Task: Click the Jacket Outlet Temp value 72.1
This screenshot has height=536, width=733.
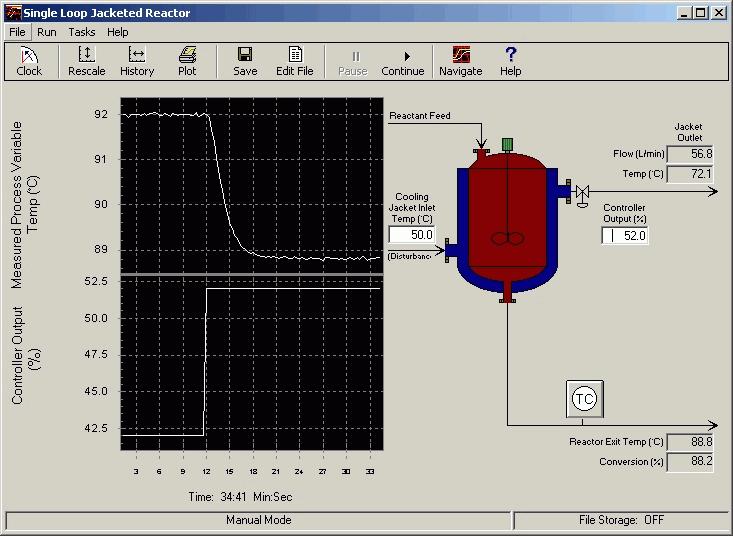Action: coord(690,174)
